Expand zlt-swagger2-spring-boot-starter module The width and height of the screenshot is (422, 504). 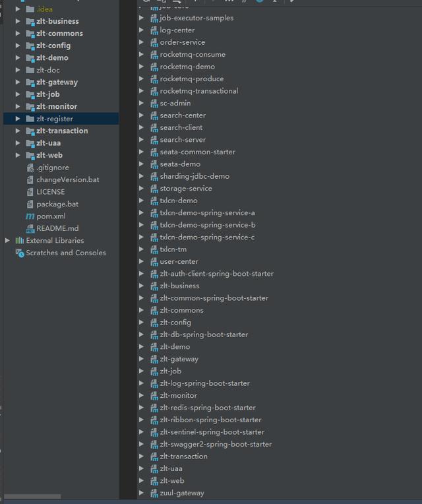click(x=141, y=444)
